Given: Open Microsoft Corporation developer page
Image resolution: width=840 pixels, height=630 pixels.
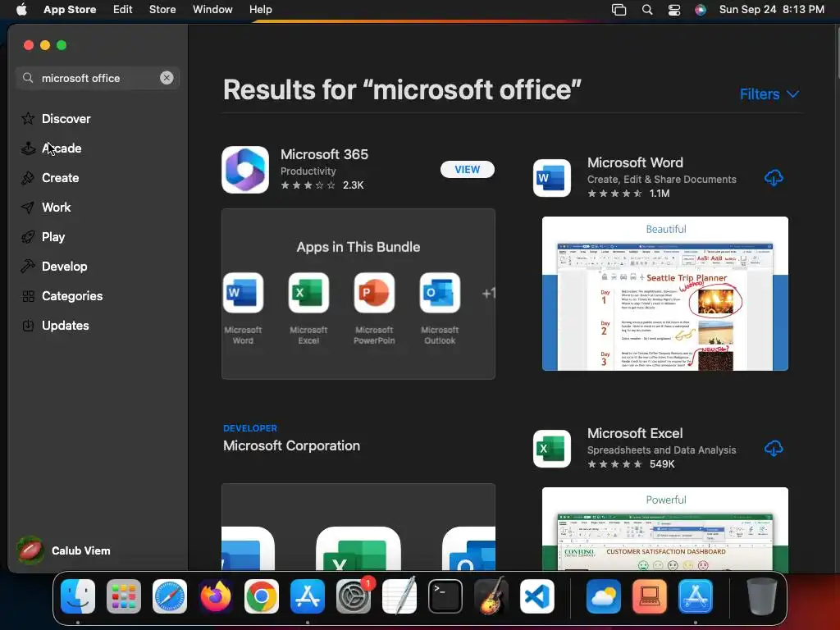Looking at the screenshot, I should pos(291,445).
